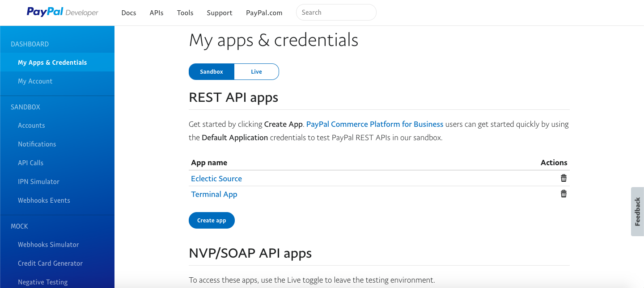Click the App name column header
This screenshot has width=644, height=288.
click(x=209, y=163)
